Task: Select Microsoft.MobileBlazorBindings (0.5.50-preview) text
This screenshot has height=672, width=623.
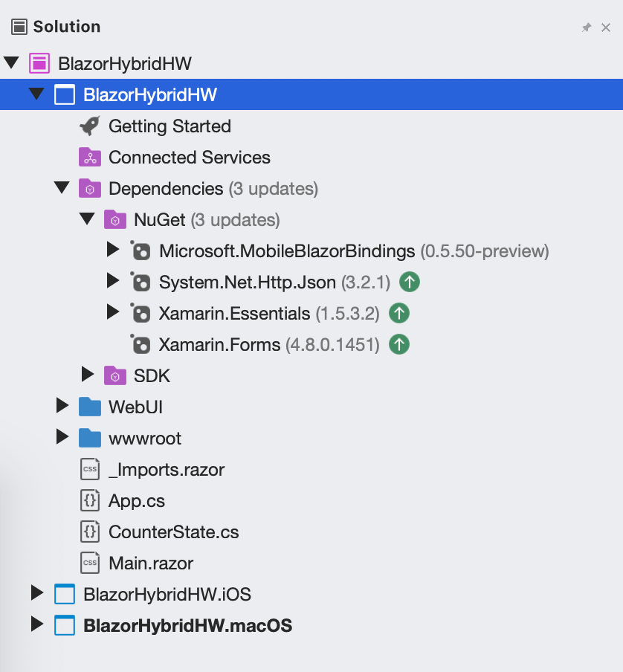Action: (355, 251)
